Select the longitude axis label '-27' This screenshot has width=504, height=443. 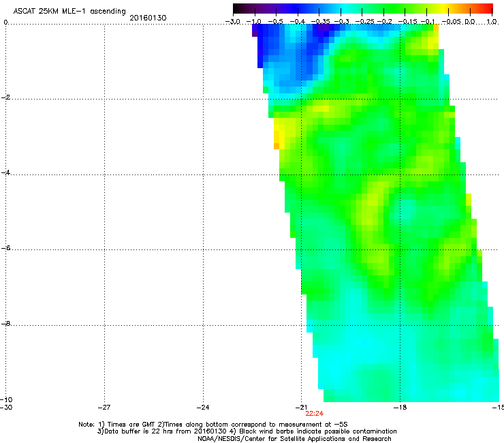104,408
